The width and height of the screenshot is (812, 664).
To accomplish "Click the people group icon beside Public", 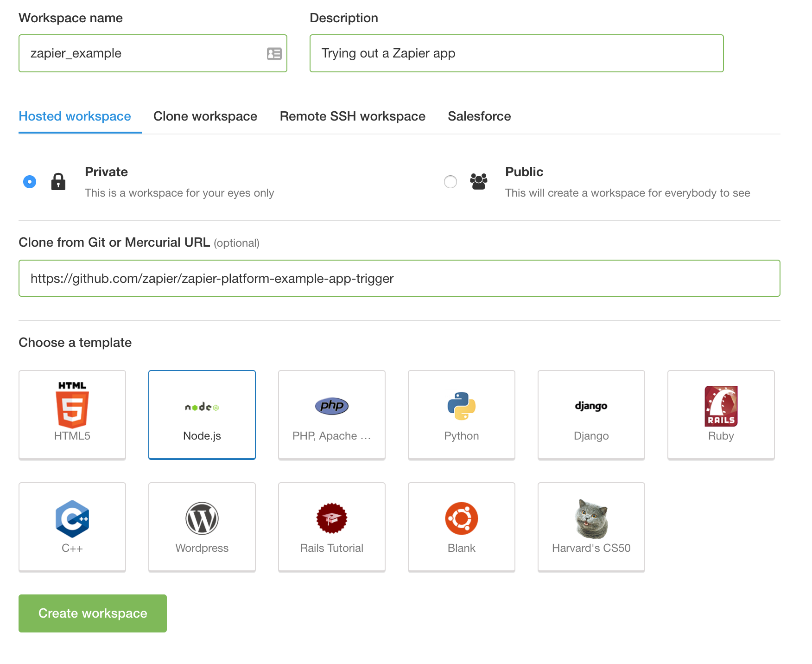I will click(479, 181).
